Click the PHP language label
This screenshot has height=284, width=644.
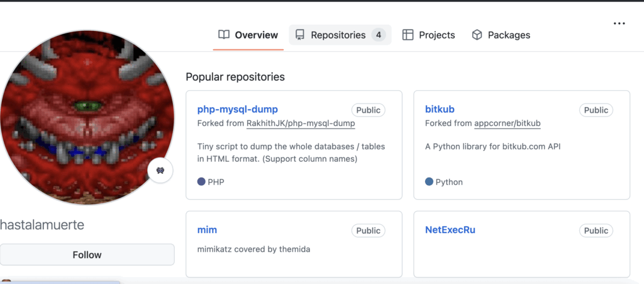pos(216,182)
